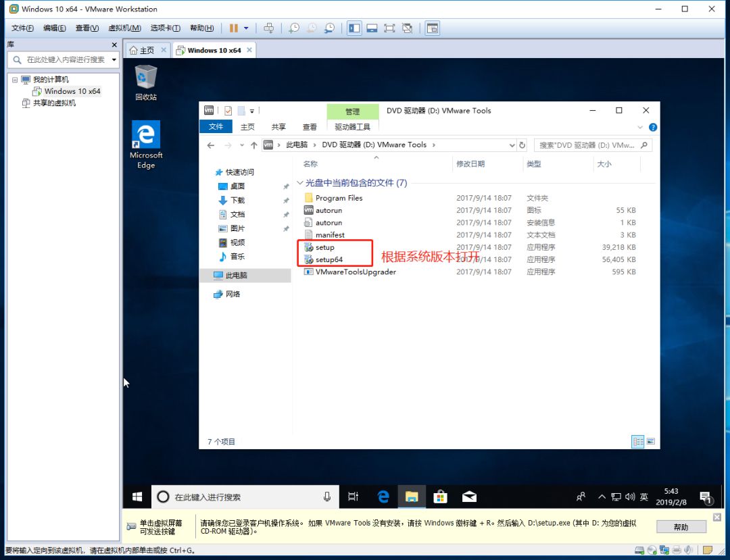This screenshot has width=730, height=560.
Task: Open snapshot manager toolbar icon
Action: tap(330, 28)
